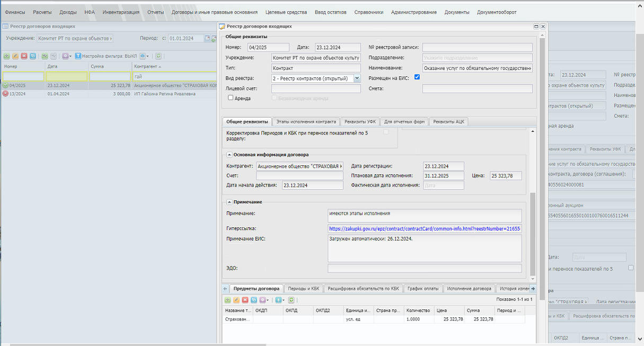Open the Справочники menu
The image size is (644, 346).
coord(369,12)
